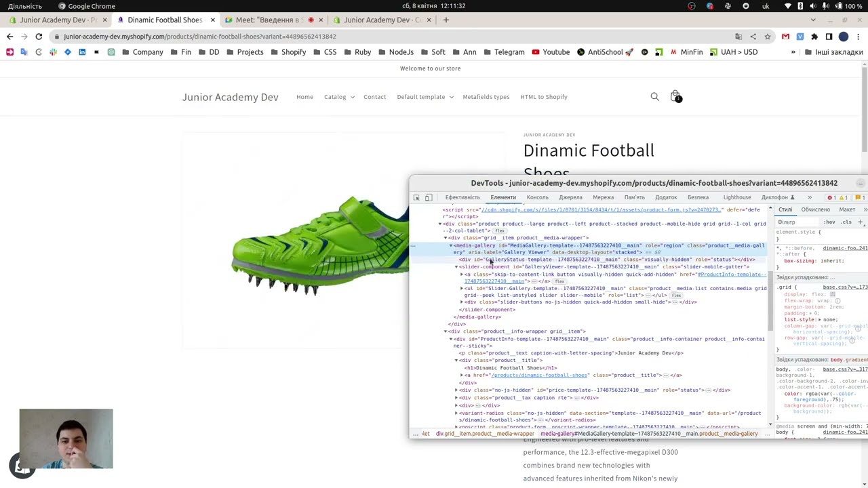The image size is (868, 488).
Task: Open the shopping cart icon
Action: point(675,97)
